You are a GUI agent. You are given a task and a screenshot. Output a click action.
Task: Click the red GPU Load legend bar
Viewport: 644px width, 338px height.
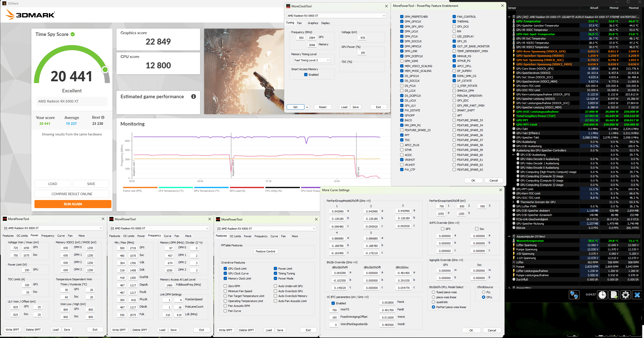point(247,188)
